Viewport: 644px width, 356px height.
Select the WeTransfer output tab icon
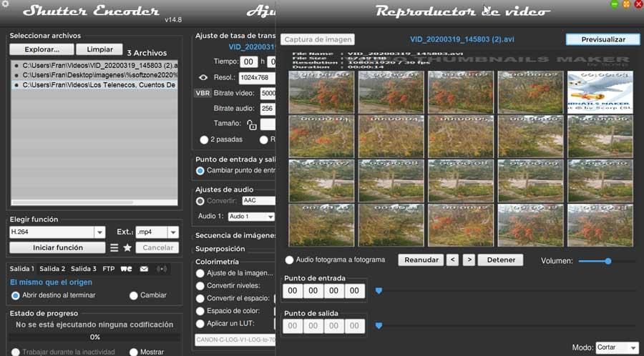[x=126, y=269]
